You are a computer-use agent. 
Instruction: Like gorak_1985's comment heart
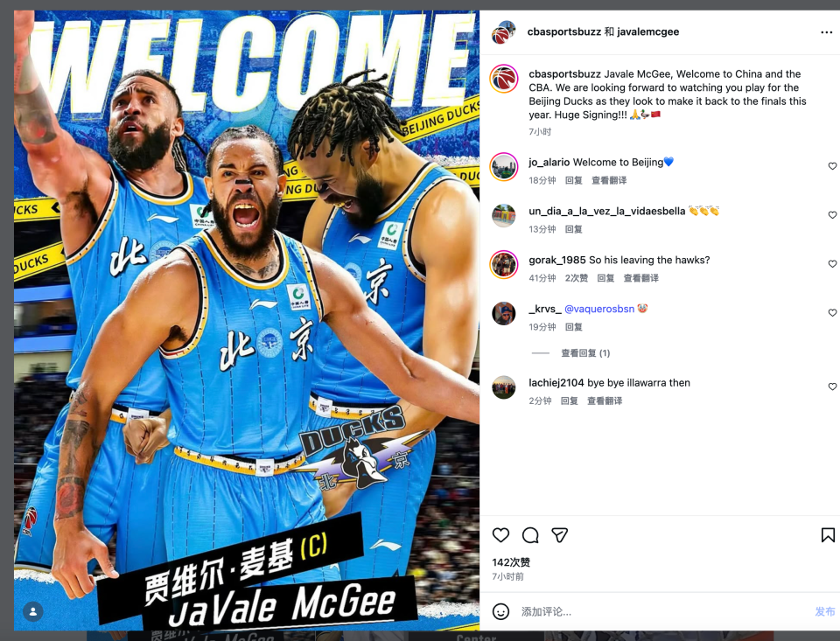pyautogui.click(x=832, y=263)
